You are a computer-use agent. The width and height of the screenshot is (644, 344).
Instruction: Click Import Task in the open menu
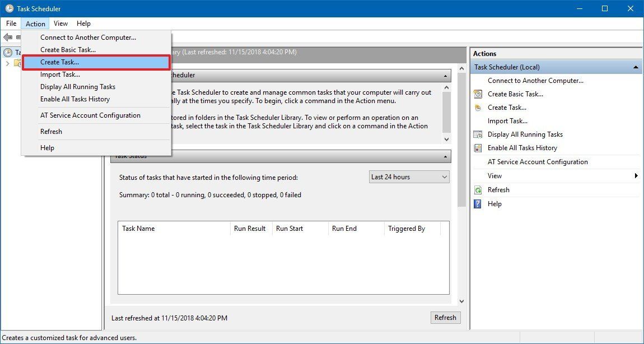click(x=60, y=74)
